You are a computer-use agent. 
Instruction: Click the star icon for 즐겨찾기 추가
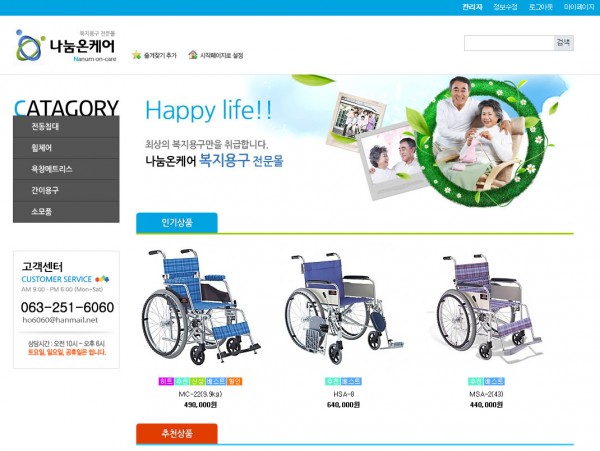(137, 55)
